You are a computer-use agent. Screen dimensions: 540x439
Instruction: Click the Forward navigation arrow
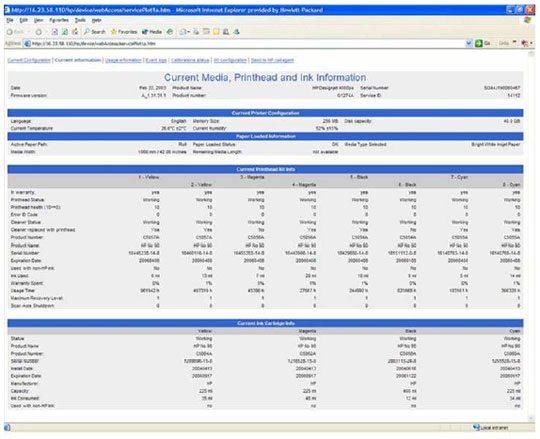pyautogui.click(x=39, y=32)
